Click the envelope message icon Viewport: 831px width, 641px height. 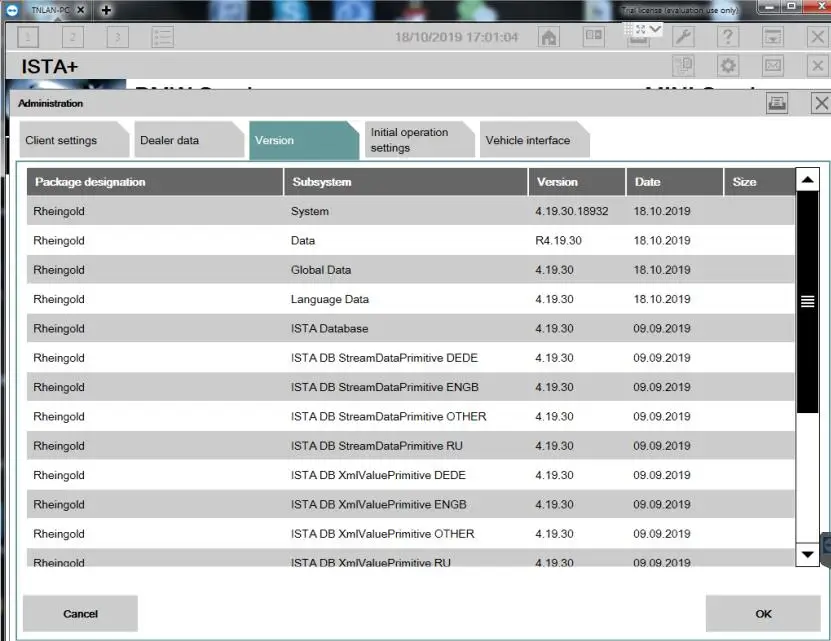pos(772,66)
